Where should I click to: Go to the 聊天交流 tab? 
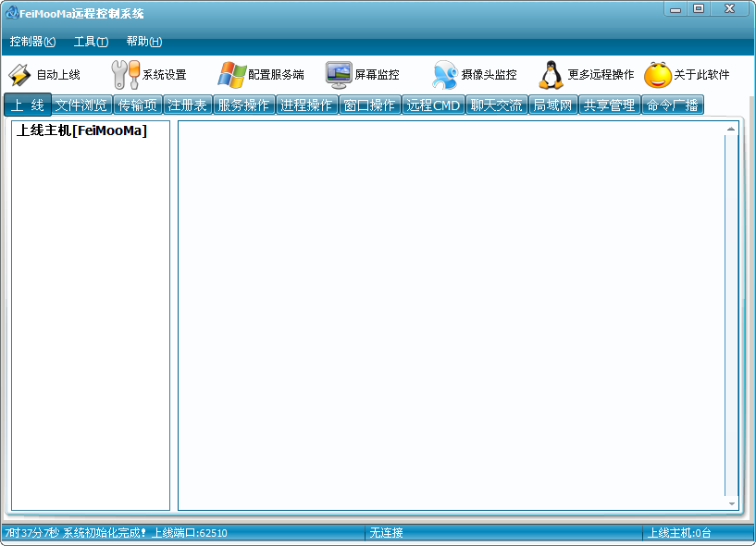[x=496, y=105]
